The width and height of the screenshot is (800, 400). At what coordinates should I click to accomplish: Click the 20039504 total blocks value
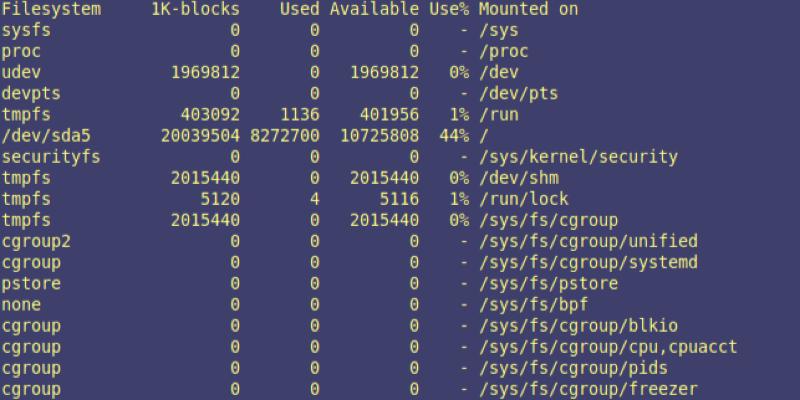200,135
